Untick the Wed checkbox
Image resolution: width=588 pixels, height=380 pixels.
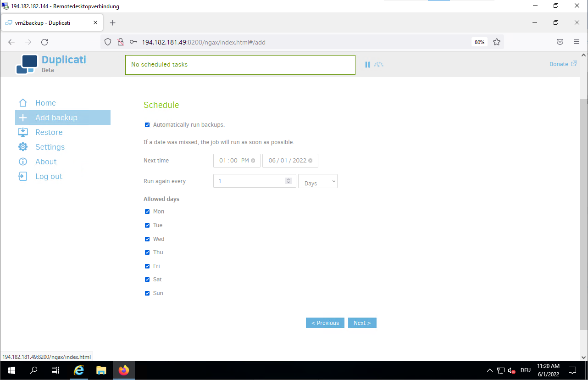pos(147,239)
